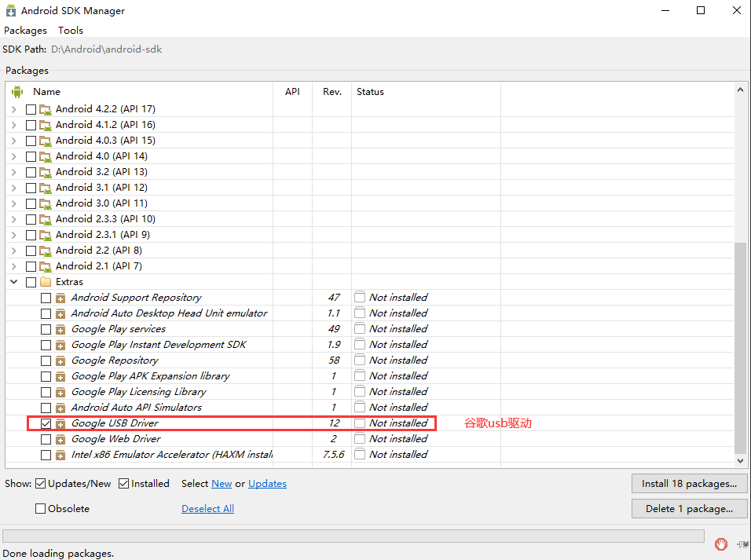
Task: Click the Name column header
Action: pyautogui.click(x=46, y=91)
